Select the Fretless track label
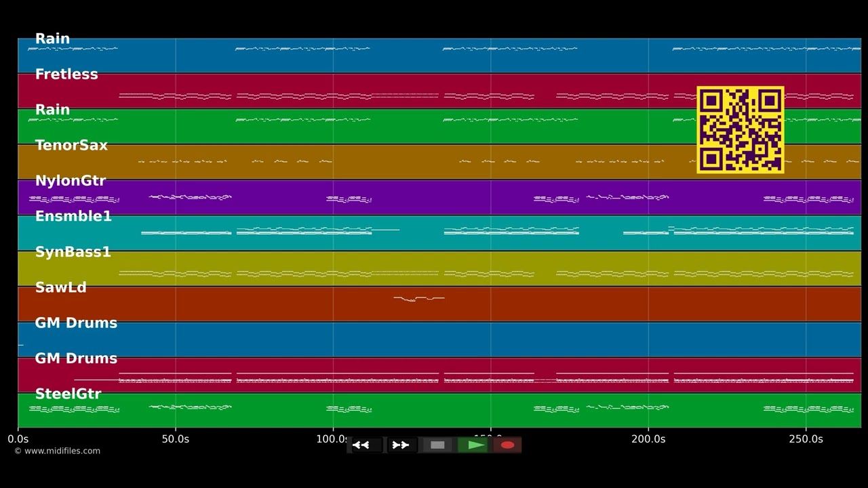This screenshot has height=488, width=868. [66, 75]
